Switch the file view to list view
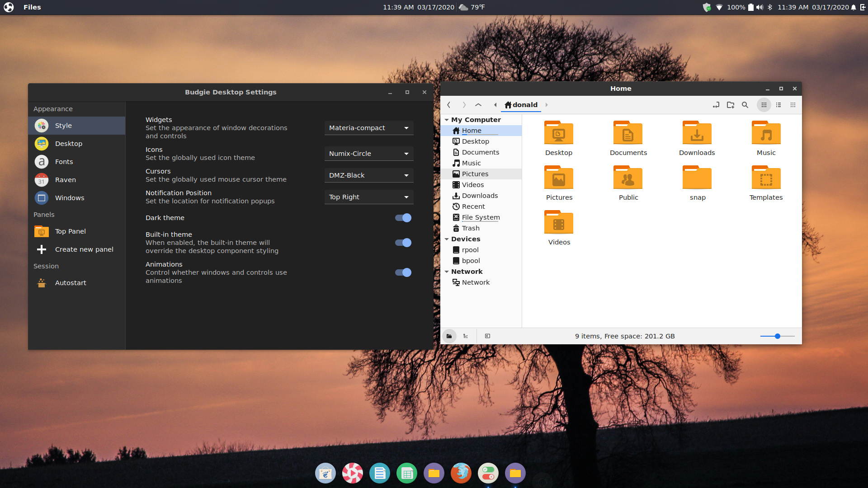The width and height of the screenshot is (868, 488). tap(778, 105)
